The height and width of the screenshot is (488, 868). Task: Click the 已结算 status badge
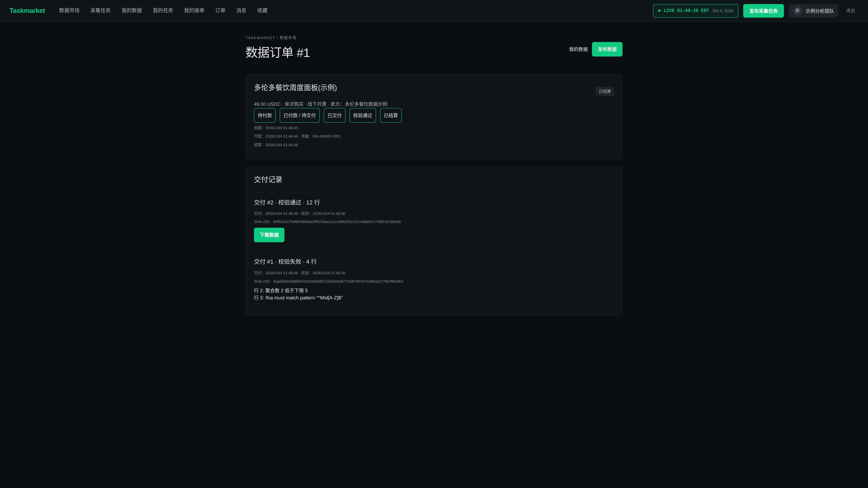(x=604, y=91)
